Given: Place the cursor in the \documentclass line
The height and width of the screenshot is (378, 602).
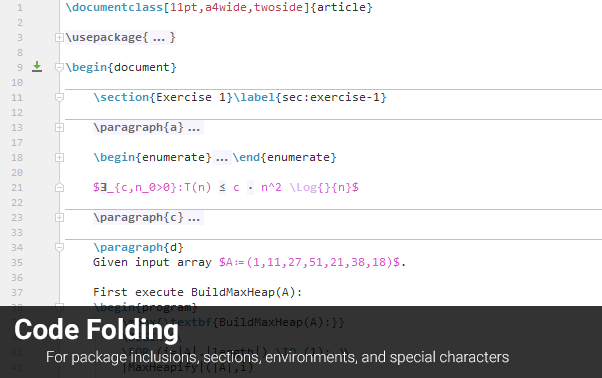Looking at the screenshot, I should click(219, 8).
